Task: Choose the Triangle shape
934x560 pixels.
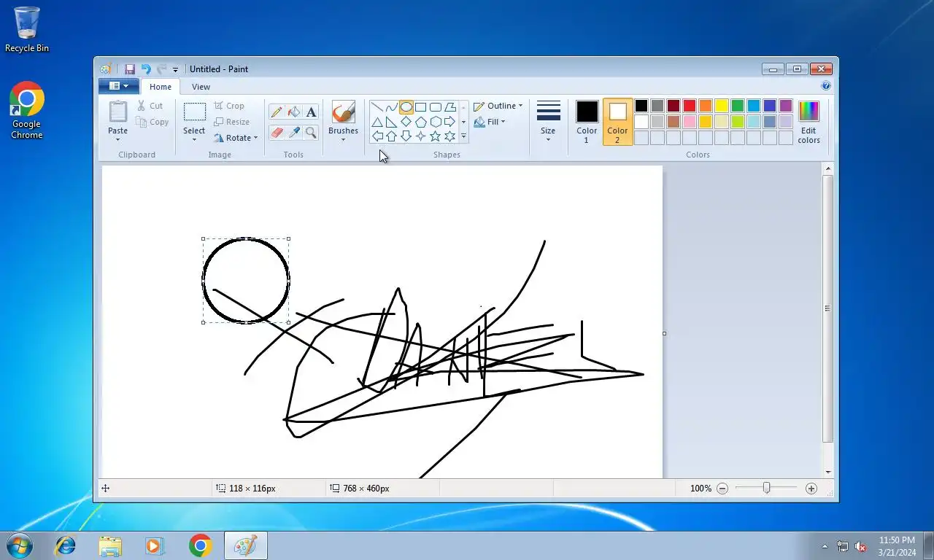Action: [377, 122]
